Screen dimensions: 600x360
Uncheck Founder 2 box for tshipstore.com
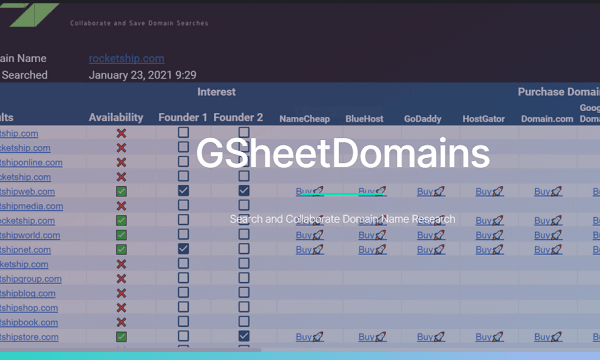click(x=244, y=336)
